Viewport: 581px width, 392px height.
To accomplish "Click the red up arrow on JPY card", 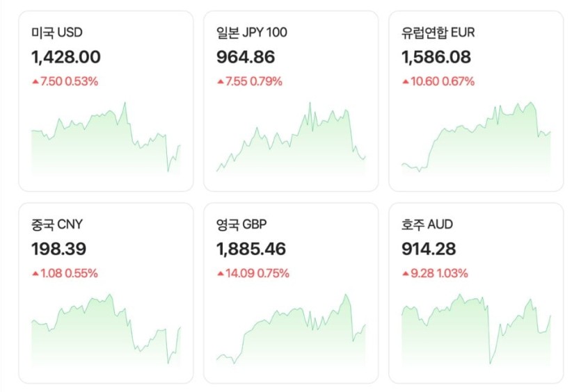I will 220,82.
